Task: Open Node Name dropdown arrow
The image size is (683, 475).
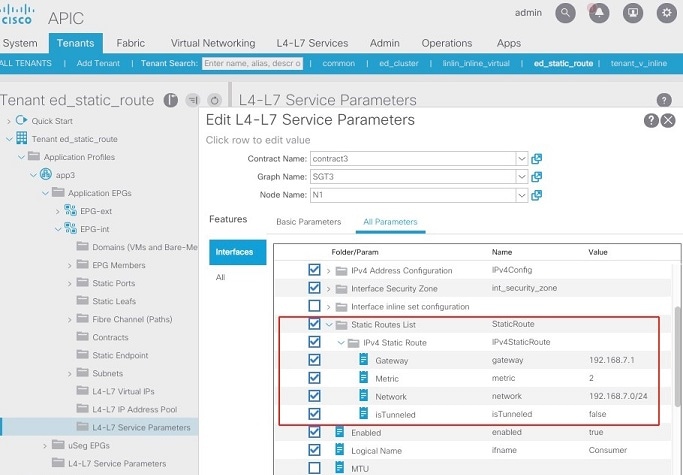Action: (x=521, y=195)
